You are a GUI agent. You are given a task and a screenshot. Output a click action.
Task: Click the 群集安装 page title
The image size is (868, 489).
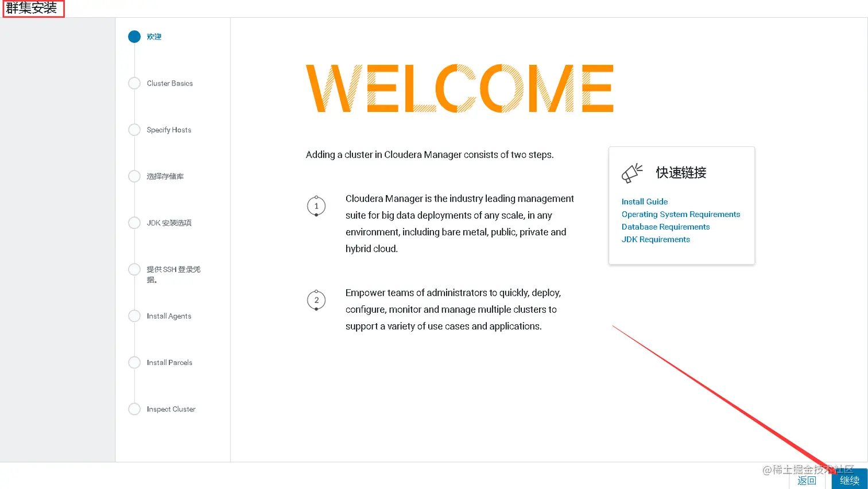32,8
